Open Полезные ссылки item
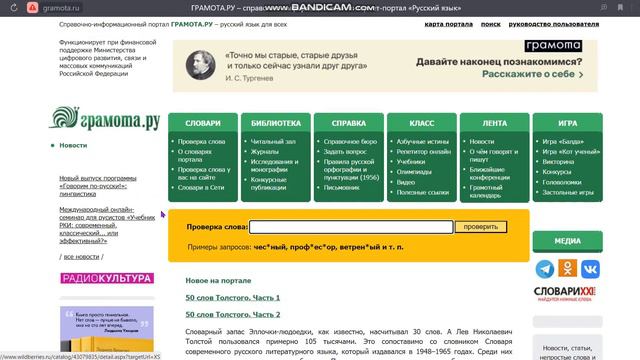This screenshot has height=360, width=640. pyautogui.click(x=422, y=193)
